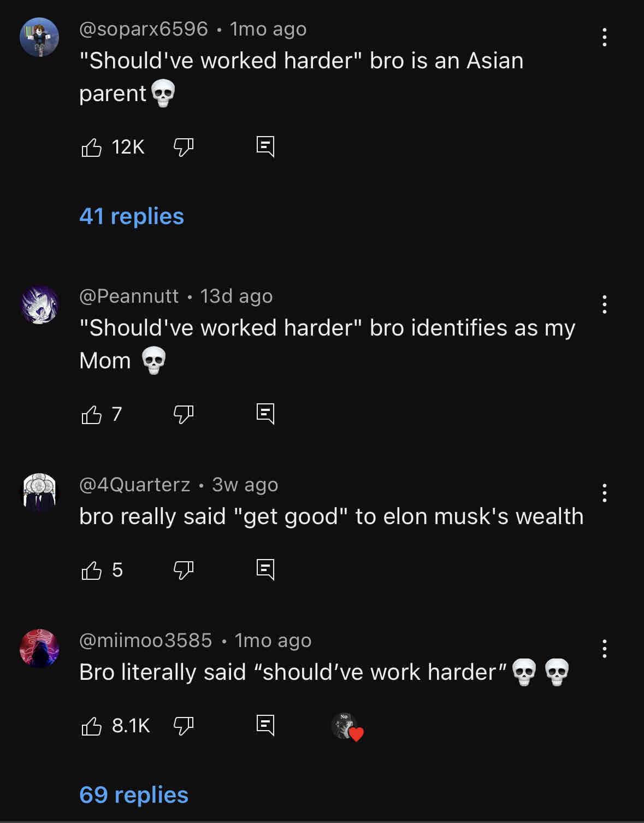The width and height of the screenshot is (644, 823).
Task: Open options menu for @4Quarterz comment
Action: [604, 493]
